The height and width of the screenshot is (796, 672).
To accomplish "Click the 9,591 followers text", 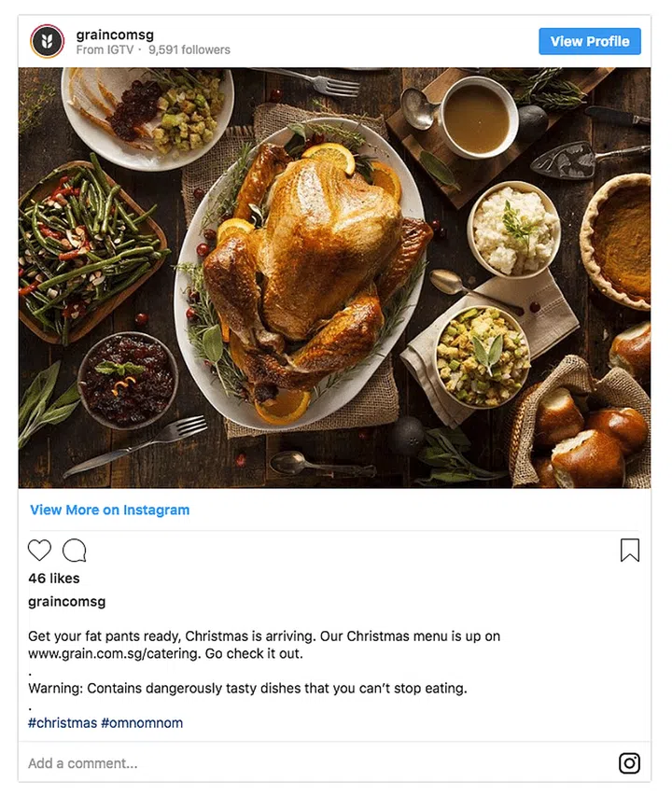I will 189,50.
